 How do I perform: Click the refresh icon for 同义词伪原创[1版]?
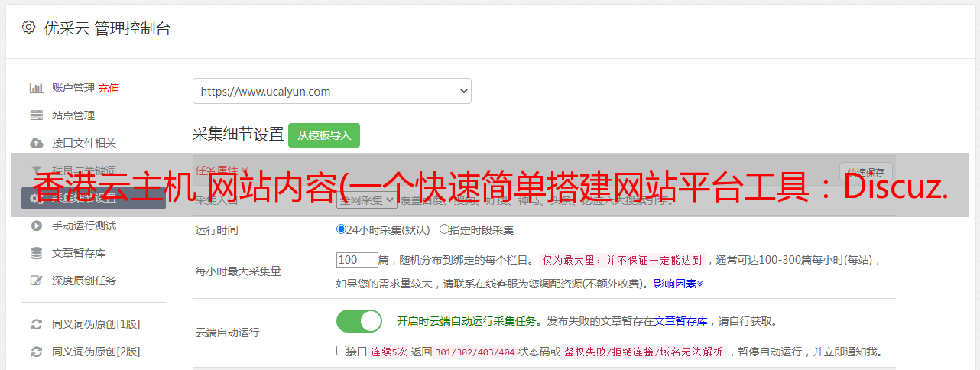pos(36,324)
